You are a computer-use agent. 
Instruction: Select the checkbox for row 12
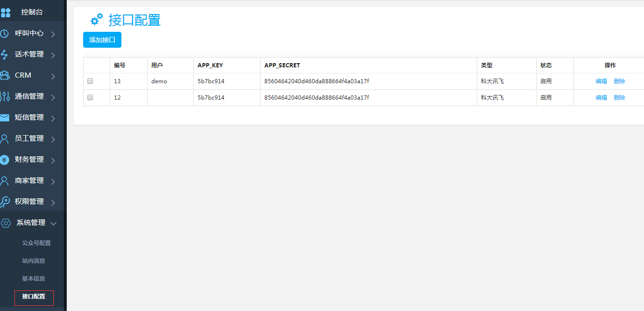click(90, 97)
